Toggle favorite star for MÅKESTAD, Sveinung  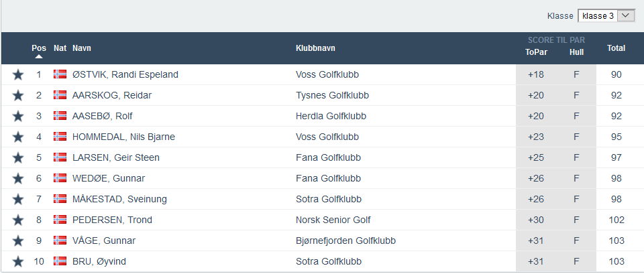pyautogui.click(x=18, y=199)
